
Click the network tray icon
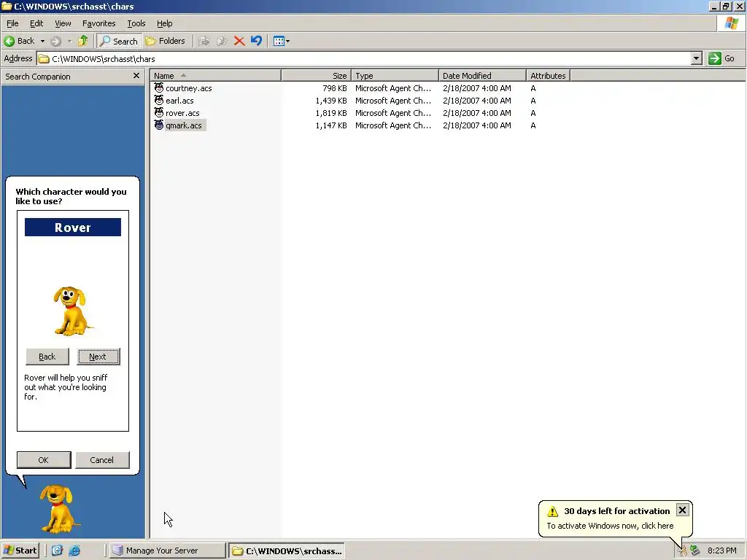tap(695, 551)
